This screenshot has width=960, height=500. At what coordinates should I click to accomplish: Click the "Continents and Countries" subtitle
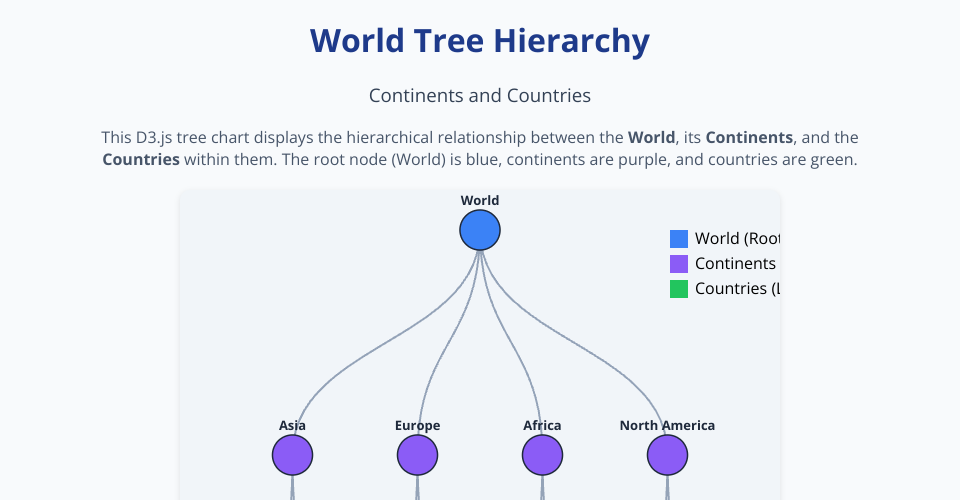(480, 96)
